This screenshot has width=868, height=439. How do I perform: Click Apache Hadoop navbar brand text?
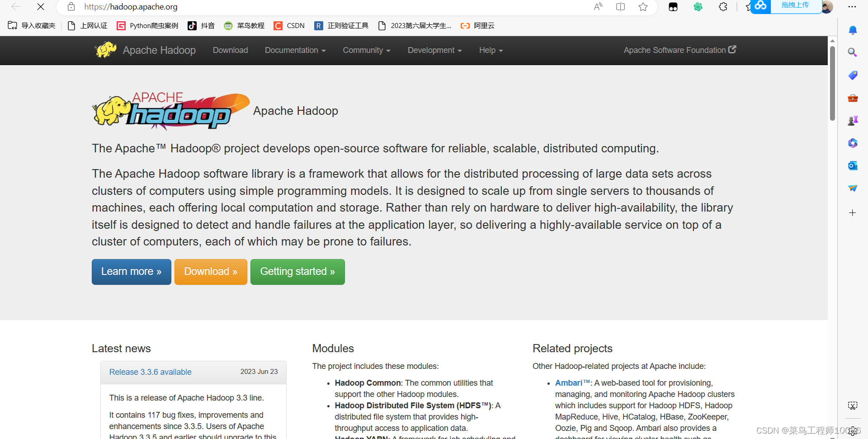pos(159,50)
